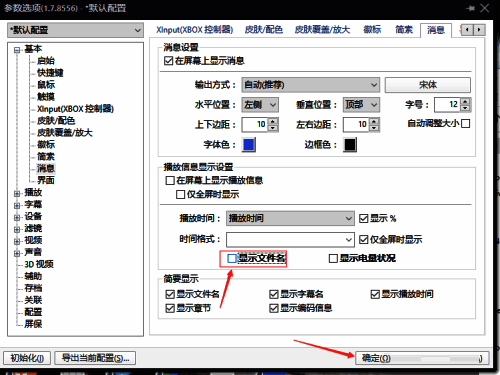Switch to 皮肤覆盖/放大 tab
Screen dimensions: 500x375
(x=322, y=30)
